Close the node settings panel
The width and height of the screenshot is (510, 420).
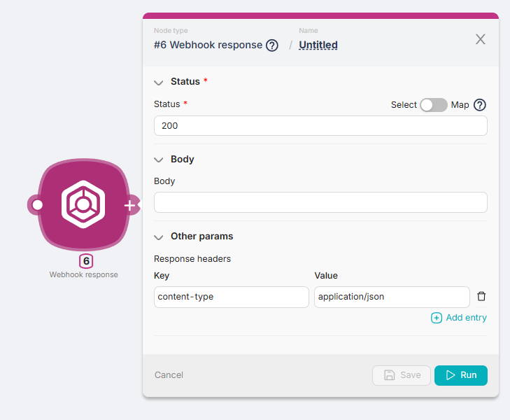(x=481, y=39)
